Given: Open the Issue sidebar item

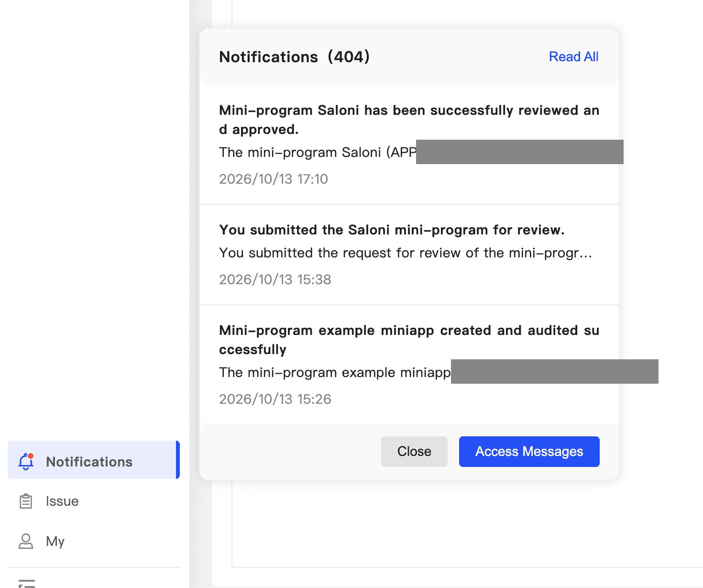Looking at the screenshot, I should pos(94,501).
